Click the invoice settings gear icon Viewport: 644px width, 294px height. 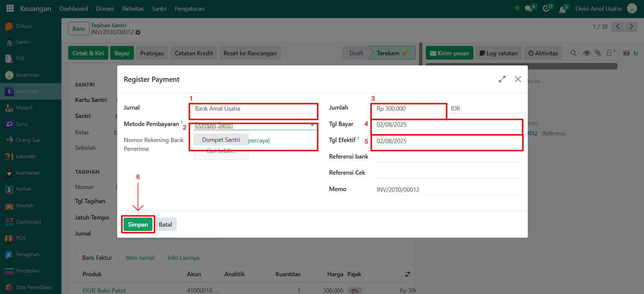(x=138, y=33)
